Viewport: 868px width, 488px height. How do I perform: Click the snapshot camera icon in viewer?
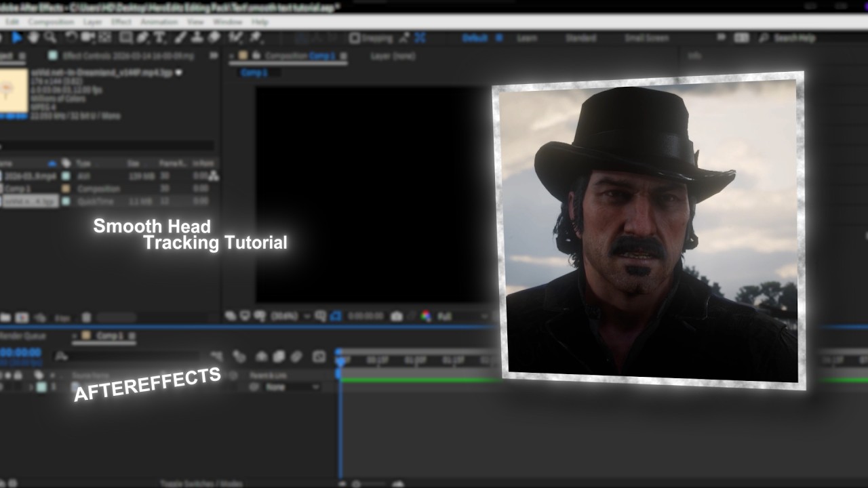(x=397, y=317)
